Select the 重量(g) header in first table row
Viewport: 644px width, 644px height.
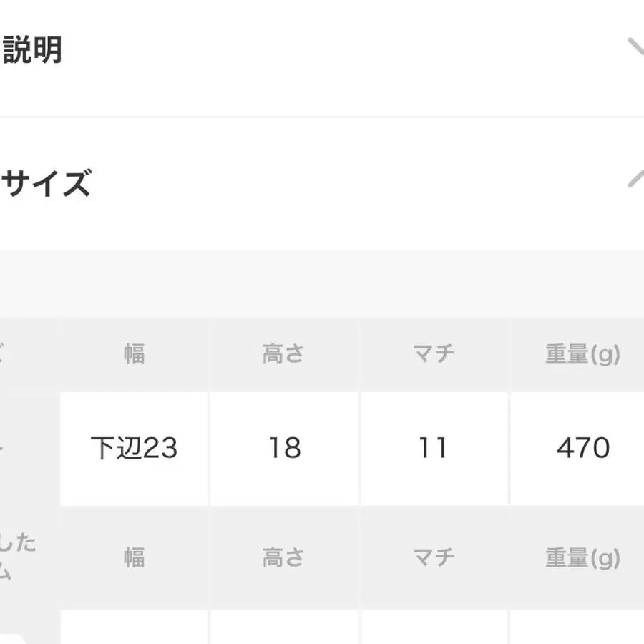(x=582, y=353)
